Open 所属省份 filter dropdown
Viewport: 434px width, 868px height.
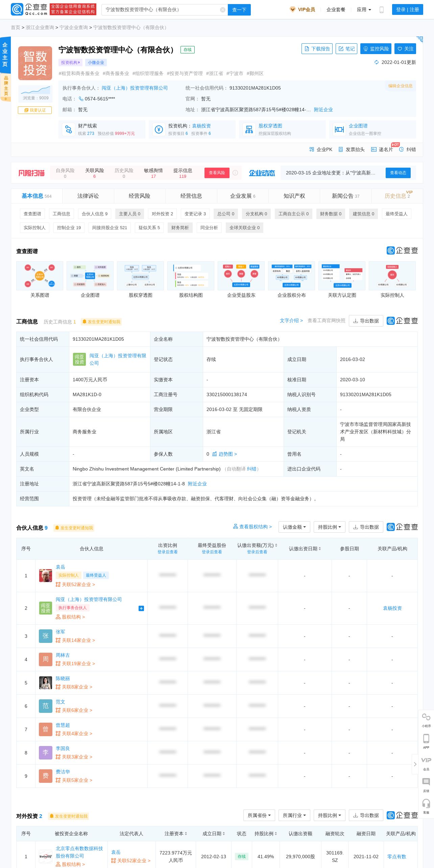pos(259,815)
